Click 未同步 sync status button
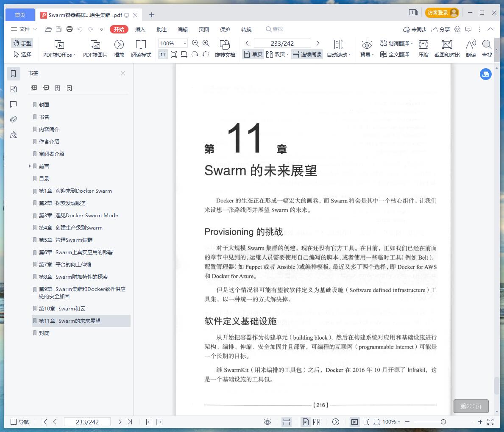Viewport: 504px width, 432px height. [415, 29]
